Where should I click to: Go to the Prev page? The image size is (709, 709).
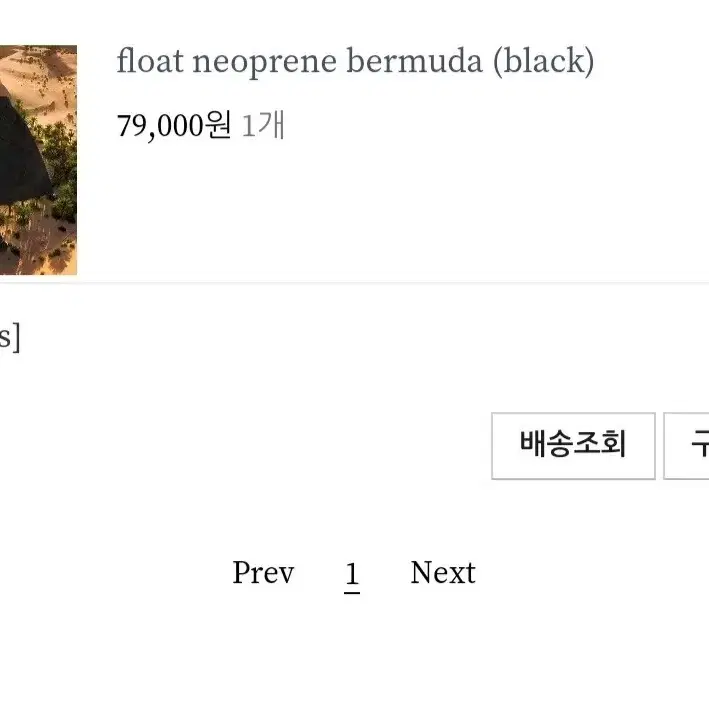pos(263,573)
